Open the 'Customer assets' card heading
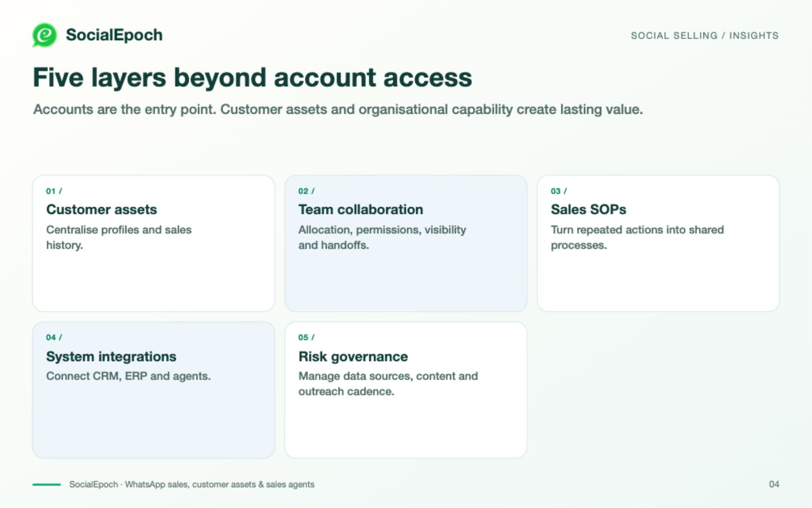The width and height of the screenshot is (812, 508). [101, 209]
